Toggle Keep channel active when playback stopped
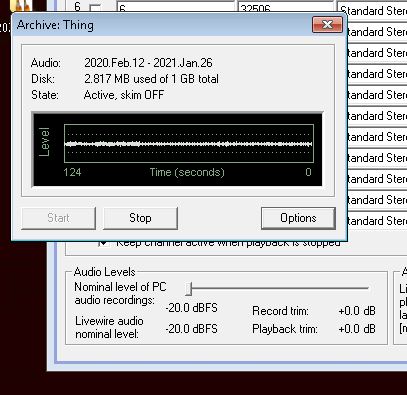Viewport: 407px width, 395px height. pyautogui.click(x=103, y=243)
